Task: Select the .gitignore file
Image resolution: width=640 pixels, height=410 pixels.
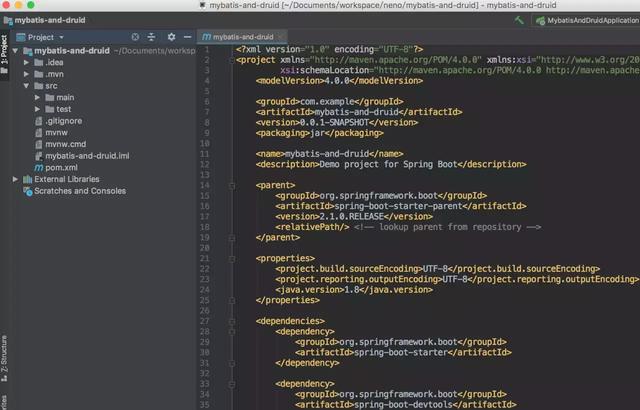Action: point(64,121)
